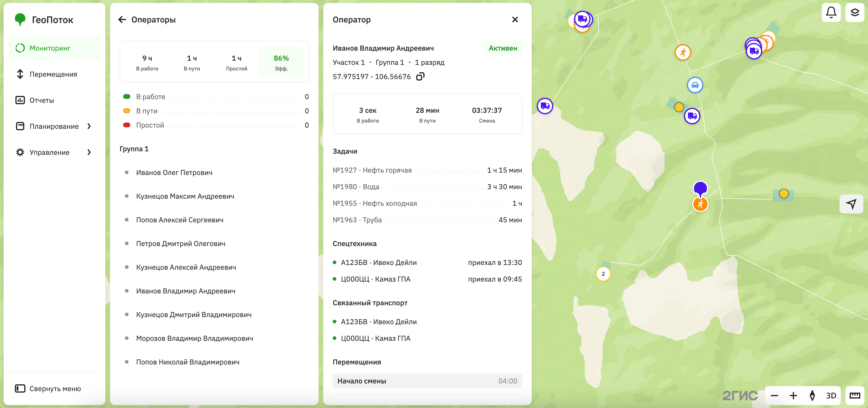This screenshot has height=408, width=868.
Task: Collapse the Группа 1 operator list
Action: [x=134, y=149]
